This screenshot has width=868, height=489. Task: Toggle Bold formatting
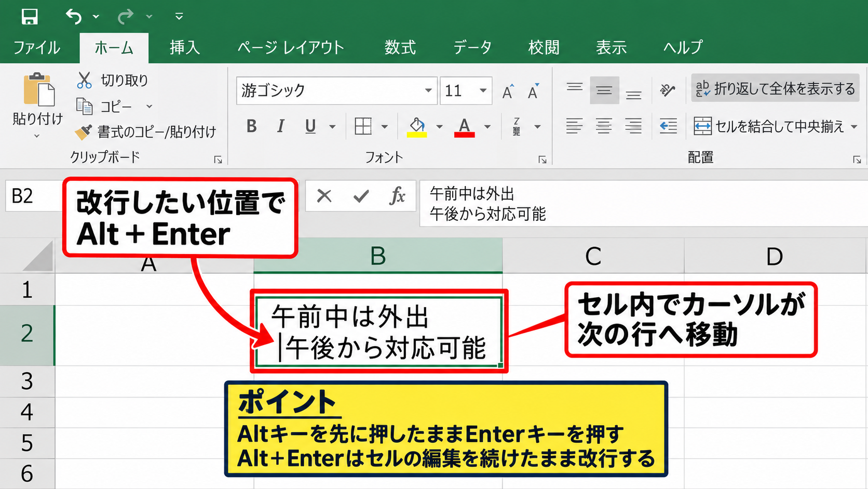252,126
